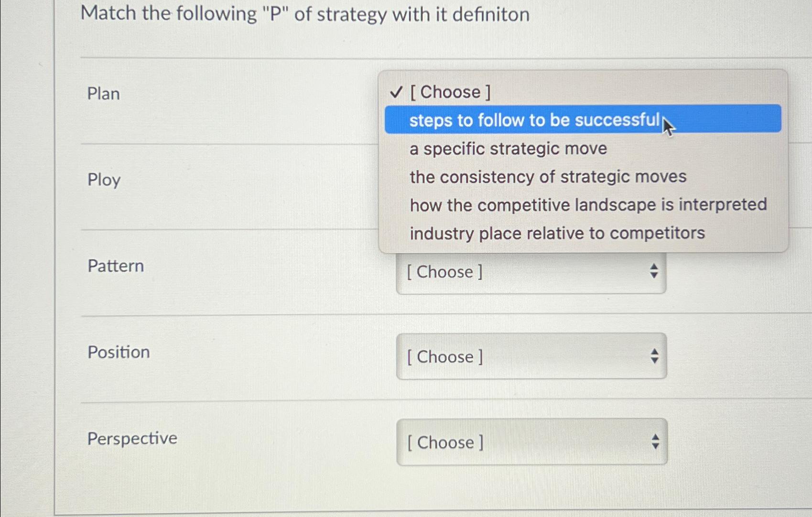Open the Position dropdown
Image resolution: width=812 pixels, height=517 pixels.
tap(531, 357)
